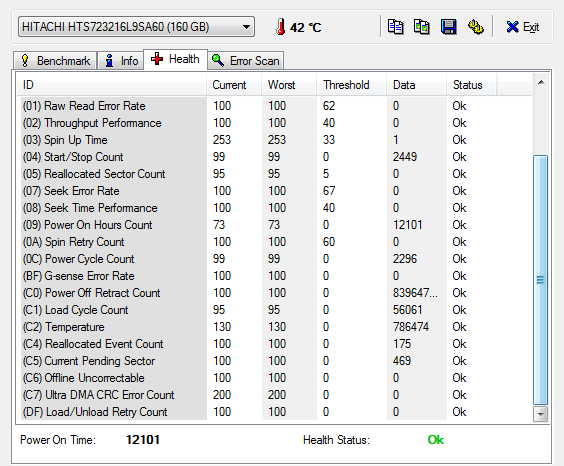
Task: Select the Power On Hours Count row
Action: click(274, 225)
